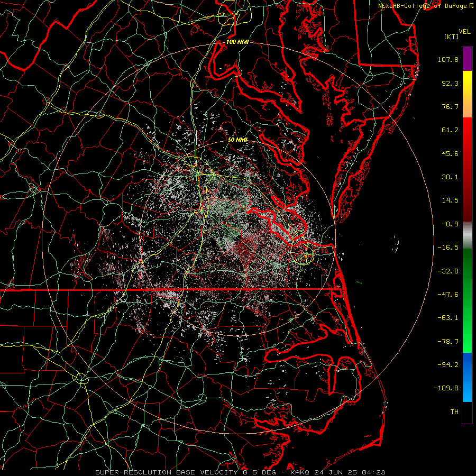Click the 24 JUN 25 04:28 timestamp
The image size is (476, 476).
click(x=350, y=472)
